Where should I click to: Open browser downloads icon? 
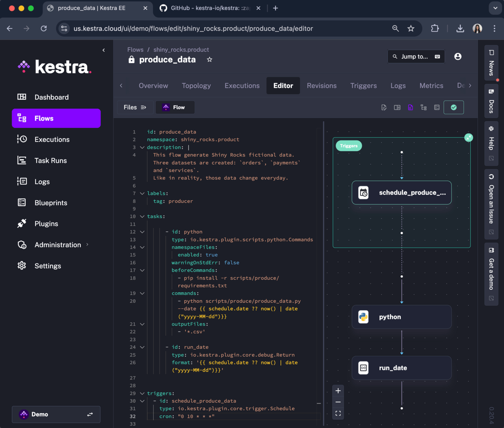[460, 28]
